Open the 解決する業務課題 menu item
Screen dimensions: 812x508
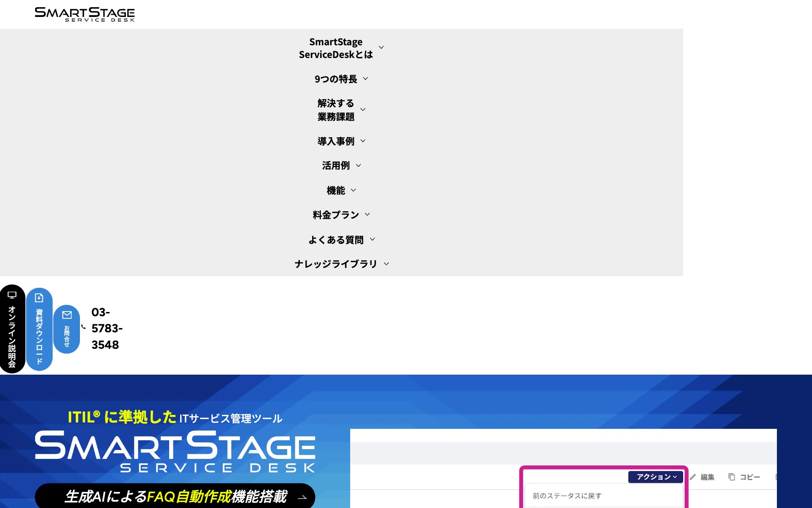336,110
